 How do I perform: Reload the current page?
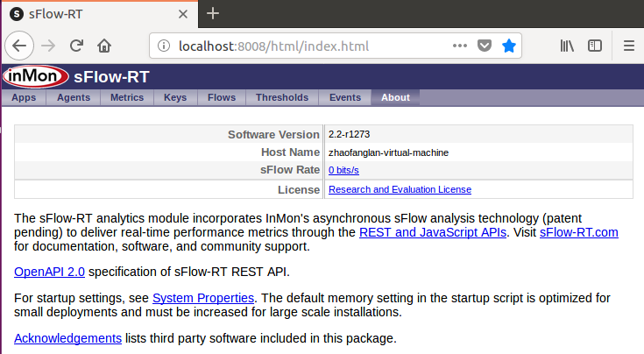tap(76, 46)
